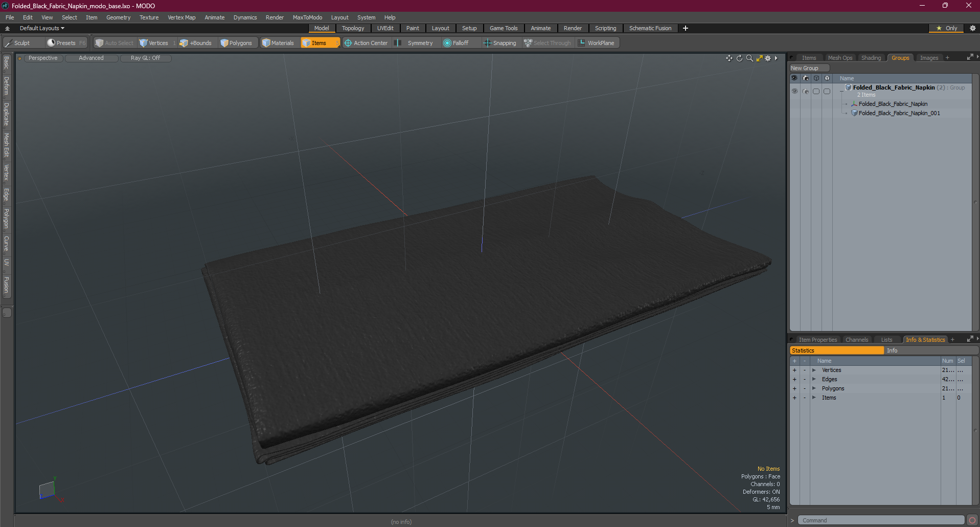Open the Geometry menu
The height and width of the screenshot is (527, 980).
[118, 17]
